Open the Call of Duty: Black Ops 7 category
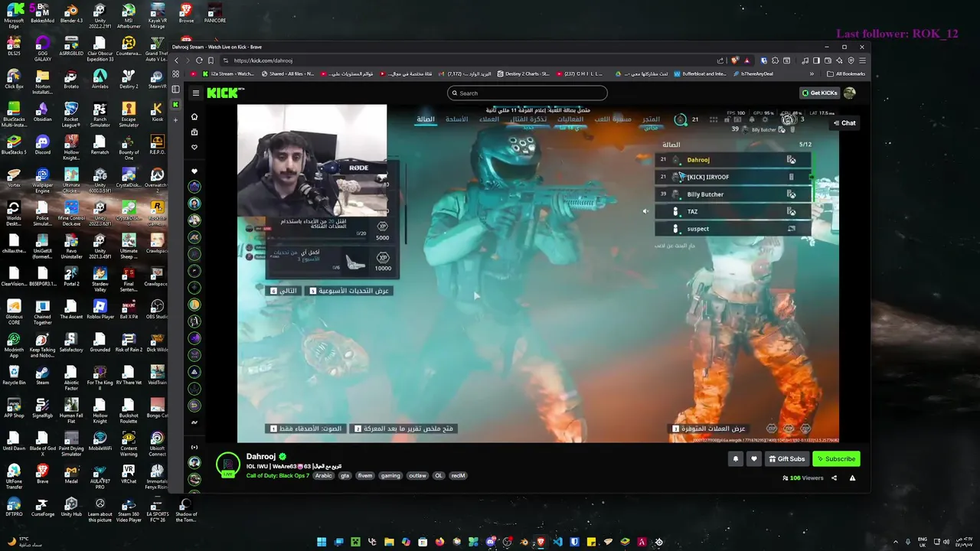Image resolution: width=980 pixels, height=551 pixels. coord(278,475)
